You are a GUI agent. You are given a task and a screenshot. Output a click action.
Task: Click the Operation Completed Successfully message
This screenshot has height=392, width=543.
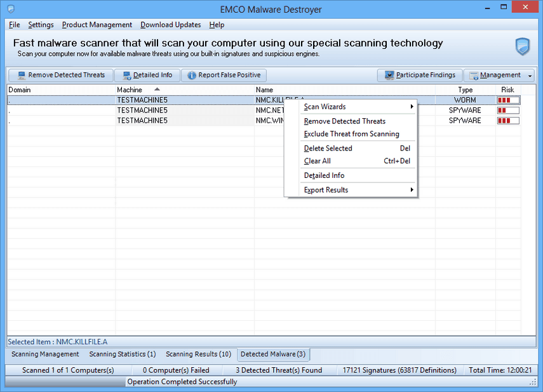pyautogui.click(x=182, y=382)
